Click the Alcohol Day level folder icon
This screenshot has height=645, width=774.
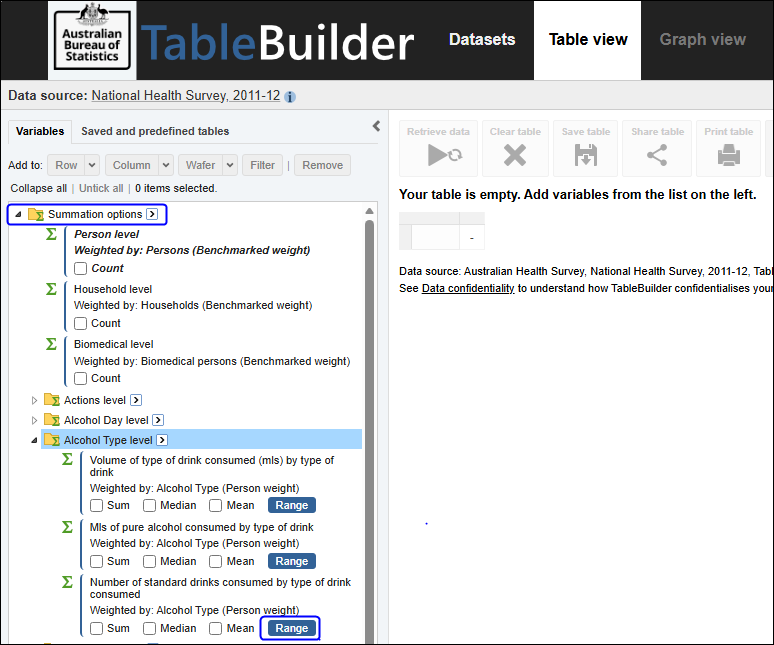pos(52,420)
